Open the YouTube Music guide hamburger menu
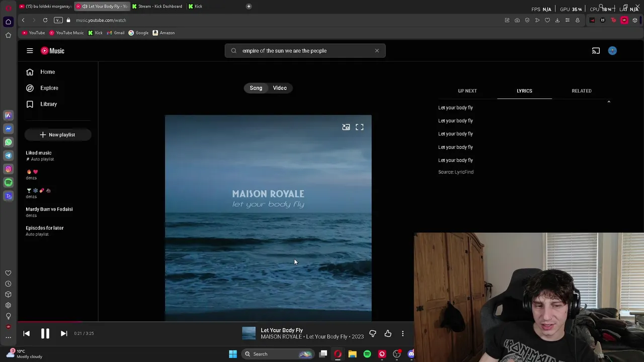644x362 pixels. tap(30, 51)
